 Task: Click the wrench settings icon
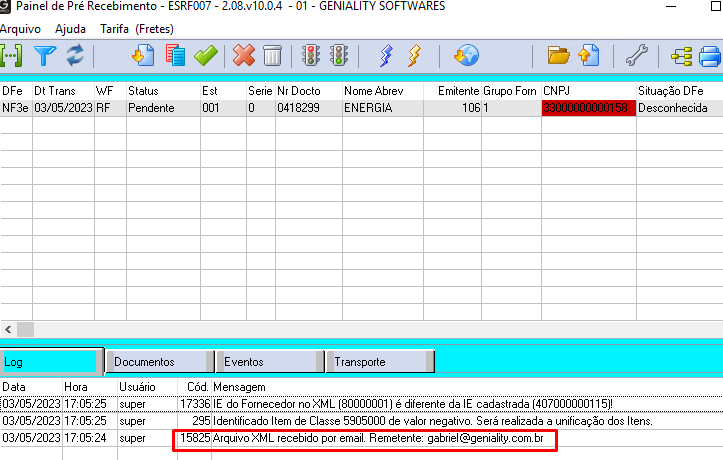636,55
